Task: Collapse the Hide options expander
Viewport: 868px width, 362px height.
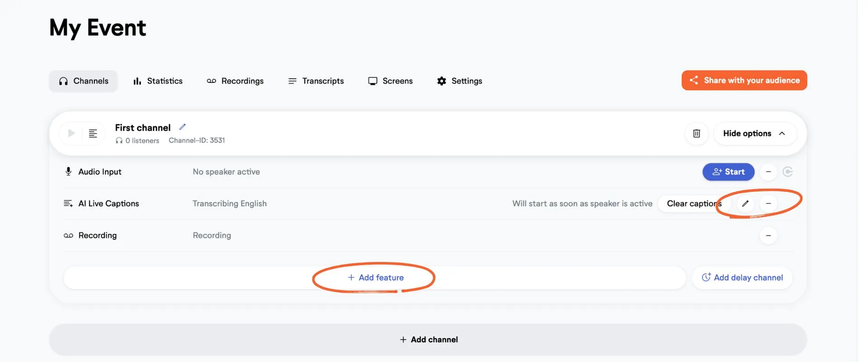Action: point(755,133)
